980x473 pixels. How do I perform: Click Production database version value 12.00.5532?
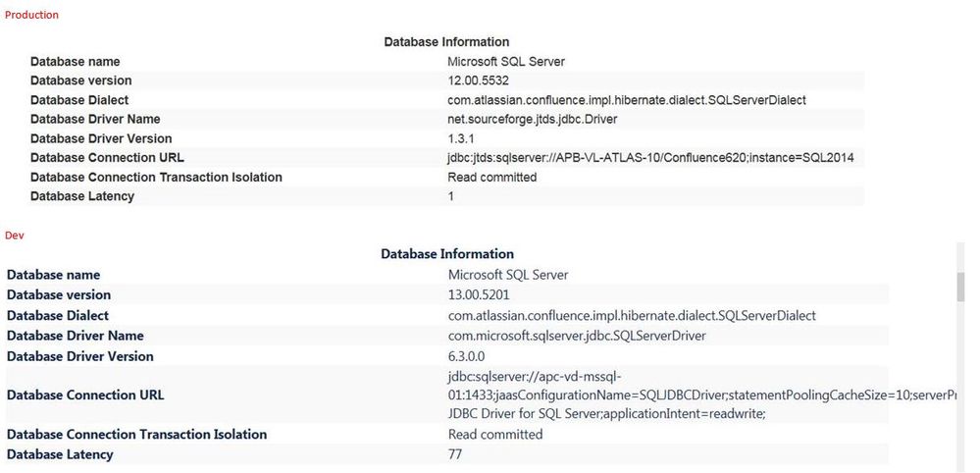478,80
